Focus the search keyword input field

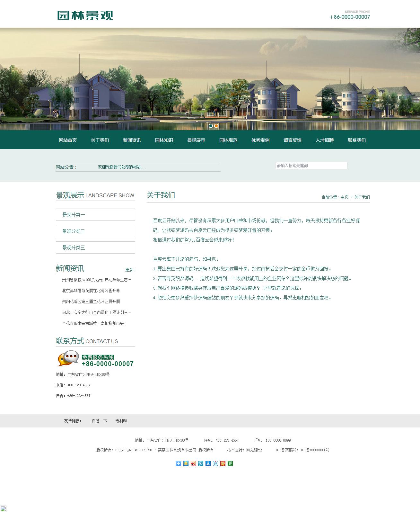coord(311,166)
